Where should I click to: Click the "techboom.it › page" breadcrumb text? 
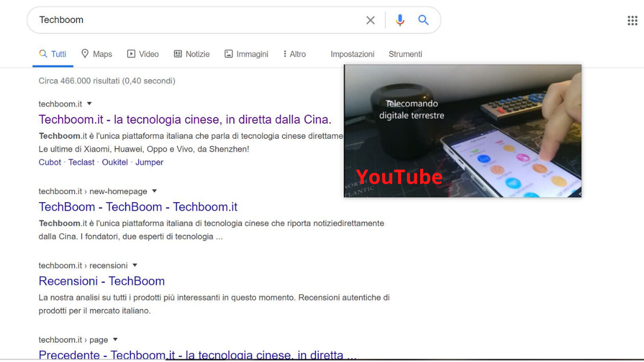(x=74, y=340)
